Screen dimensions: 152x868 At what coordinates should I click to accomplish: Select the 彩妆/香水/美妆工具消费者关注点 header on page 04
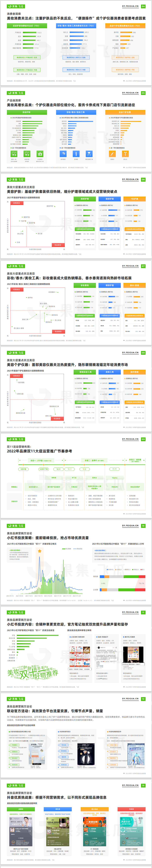76,26
